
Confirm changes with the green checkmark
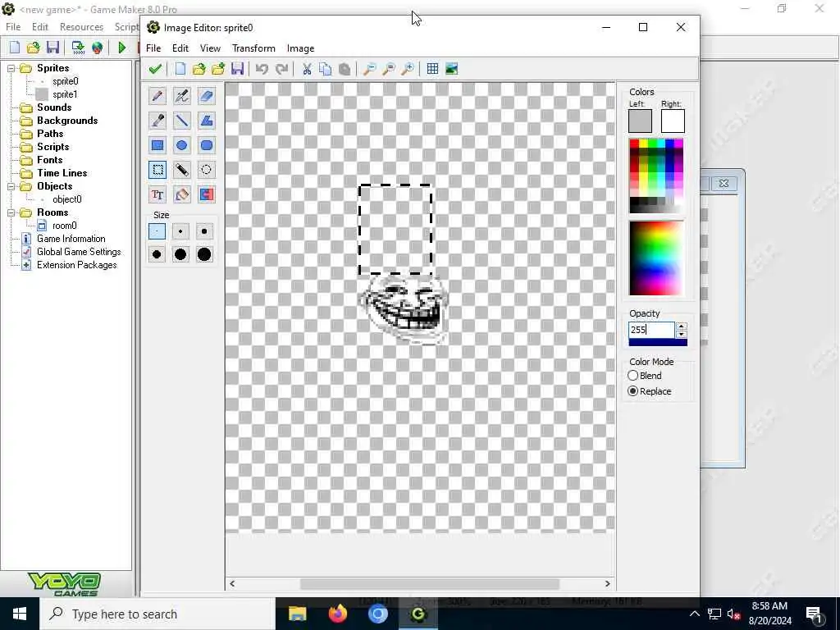(x=155, y=69)
